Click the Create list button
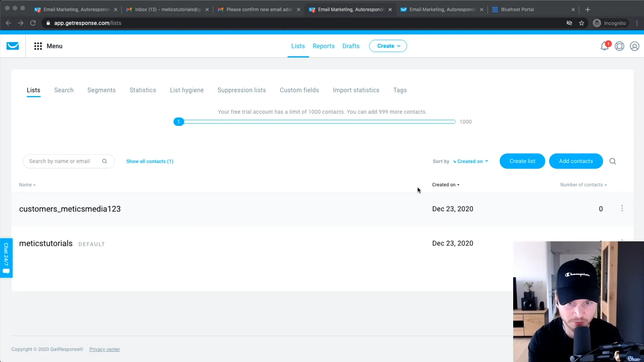The width and height of the screenshot is (644, 362). click(x=522, y=161)
